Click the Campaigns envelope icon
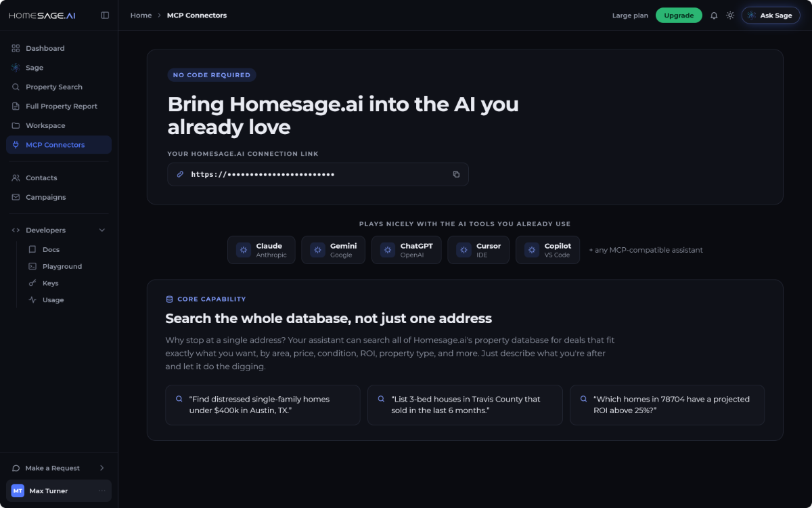The image size is (812, 508). pyautogui.click(x=16, y=197)
